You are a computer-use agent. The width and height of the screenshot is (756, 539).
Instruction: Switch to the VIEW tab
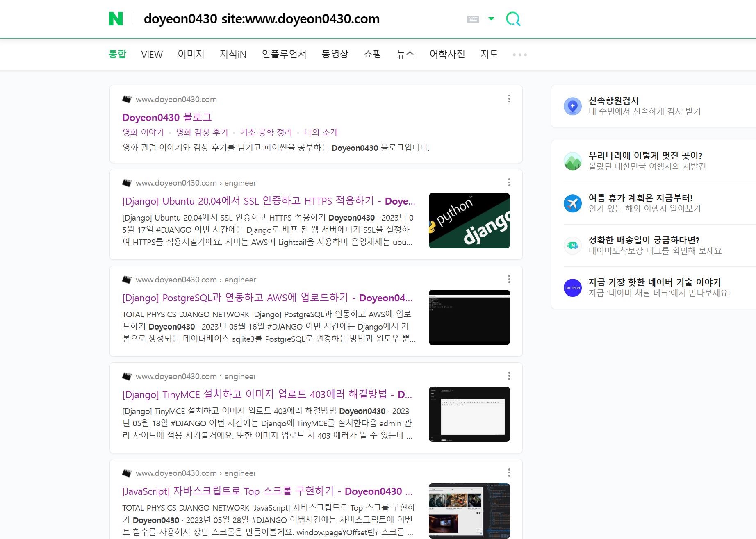point(152,54)
